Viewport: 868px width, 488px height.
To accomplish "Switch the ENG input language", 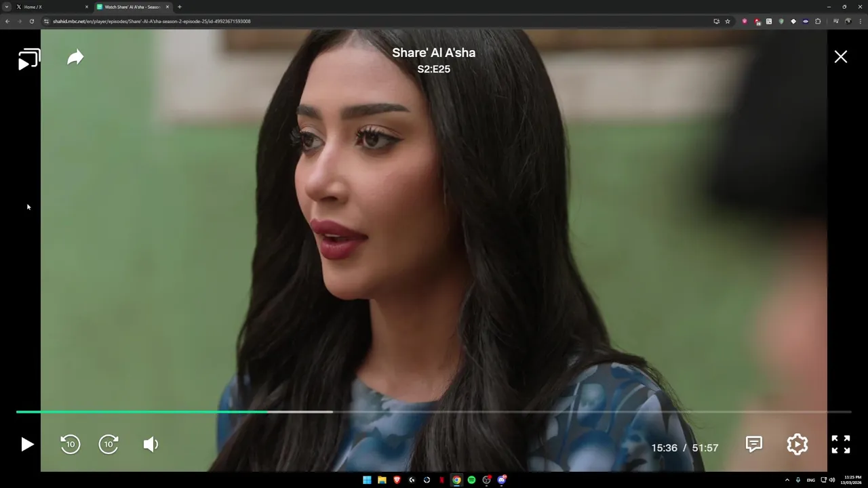I will point(811,480).
